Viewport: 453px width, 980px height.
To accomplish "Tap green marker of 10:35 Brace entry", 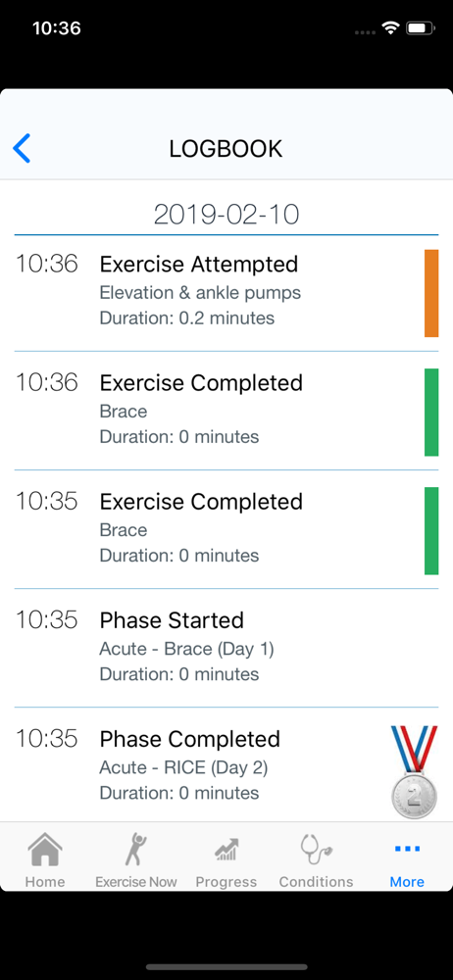I will click(x=431, y=530).
